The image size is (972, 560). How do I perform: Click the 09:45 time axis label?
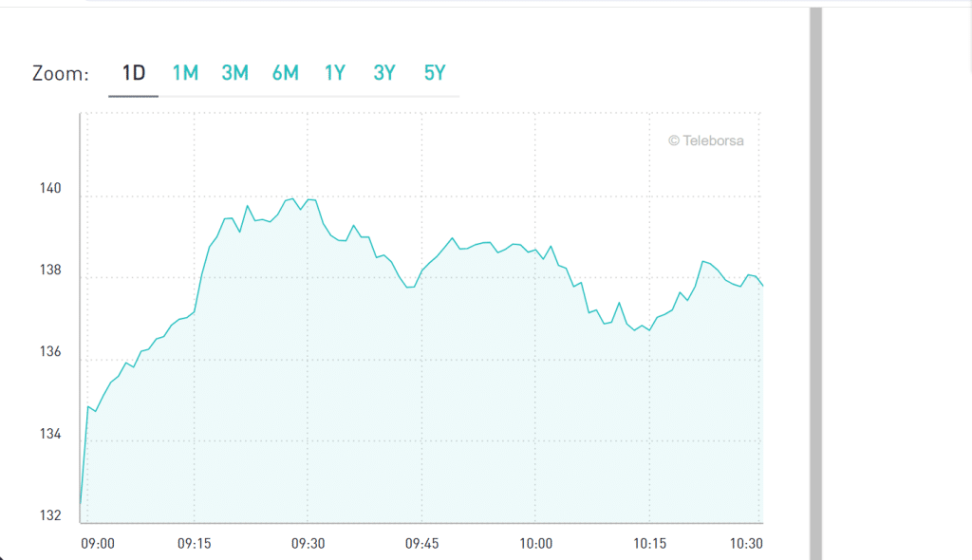pyautogui.click(x=421, y=543)
